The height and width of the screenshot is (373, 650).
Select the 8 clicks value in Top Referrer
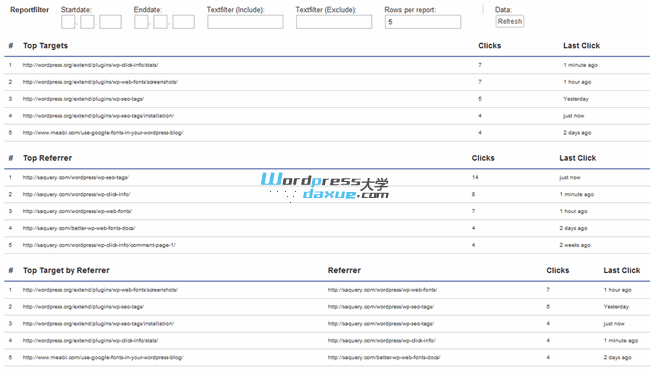tap(473, 194)
